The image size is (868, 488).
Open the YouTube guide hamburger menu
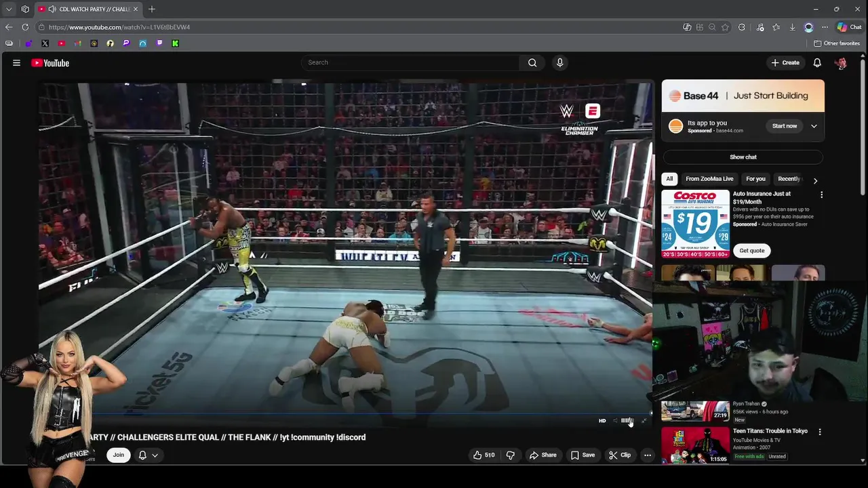click(x=16, y=62)
